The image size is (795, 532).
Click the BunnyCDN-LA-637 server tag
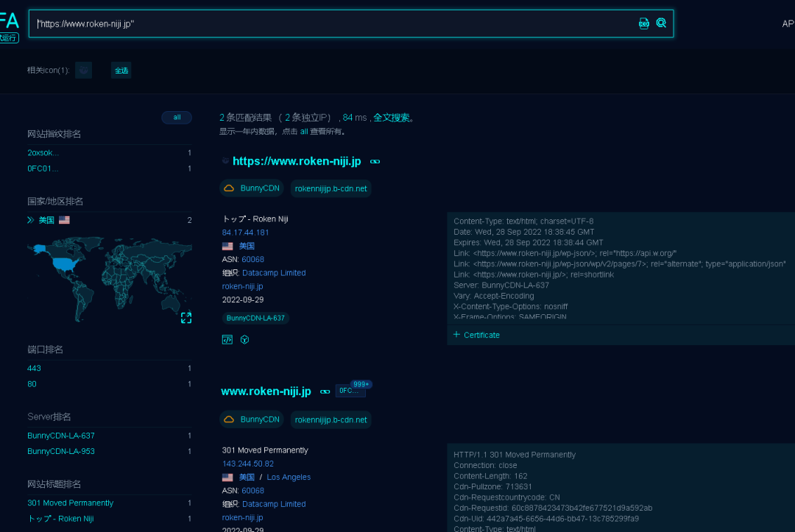click(255, 318)
